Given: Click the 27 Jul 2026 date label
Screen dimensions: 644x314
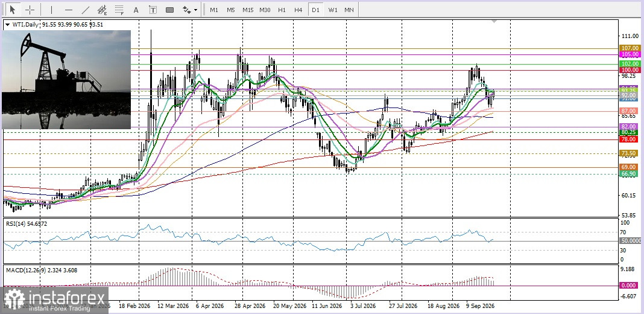Looking at the screenshot, I should coord(403,306).
